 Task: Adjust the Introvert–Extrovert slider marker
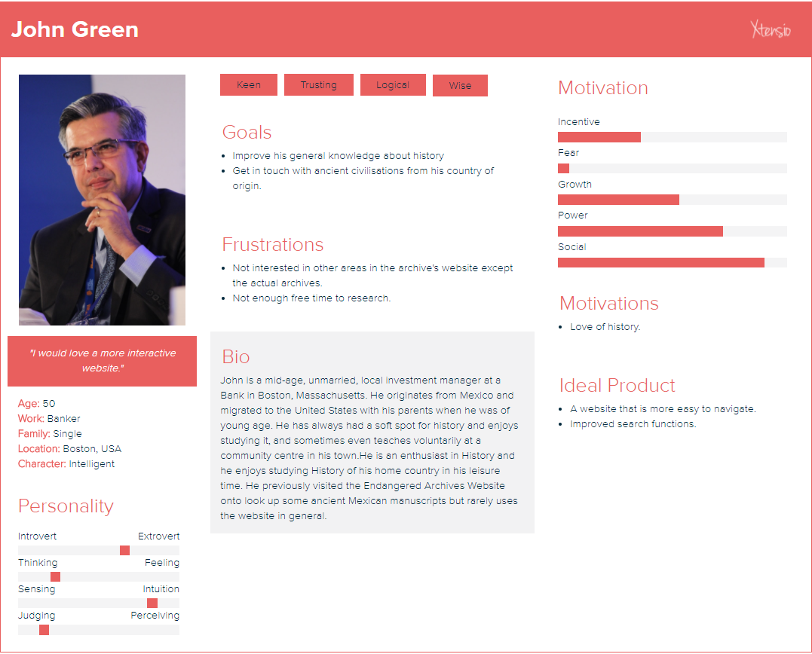[x=124, y=551]
